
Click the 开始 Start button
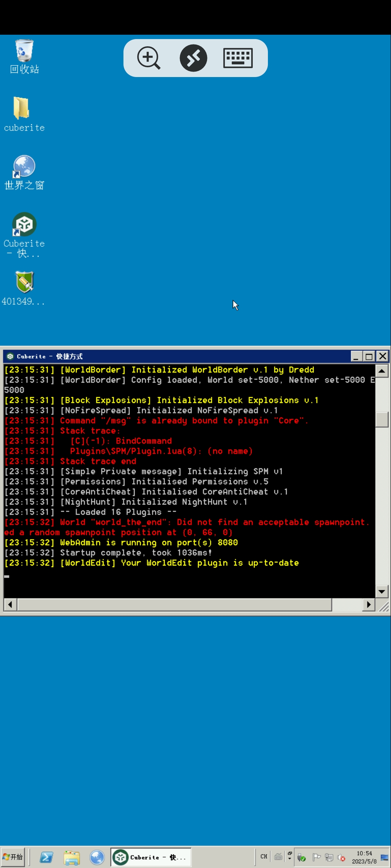click(x=13, y=857)
